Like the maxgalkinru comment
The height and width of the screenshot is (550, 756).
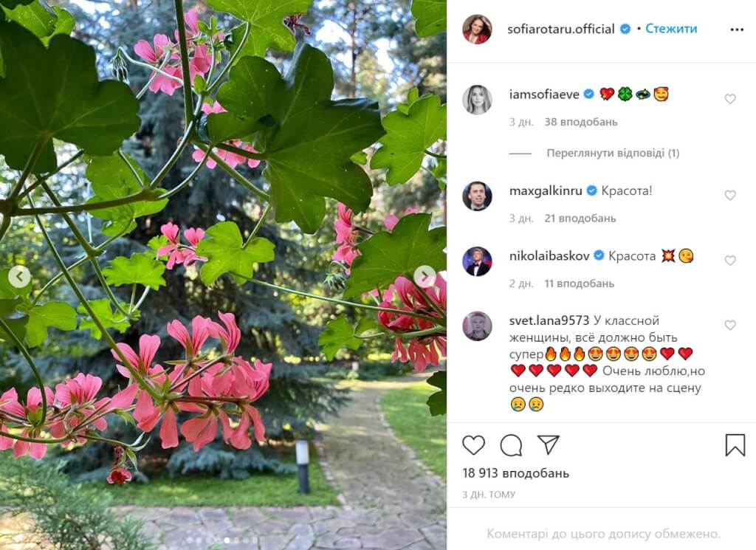(730, 195)
